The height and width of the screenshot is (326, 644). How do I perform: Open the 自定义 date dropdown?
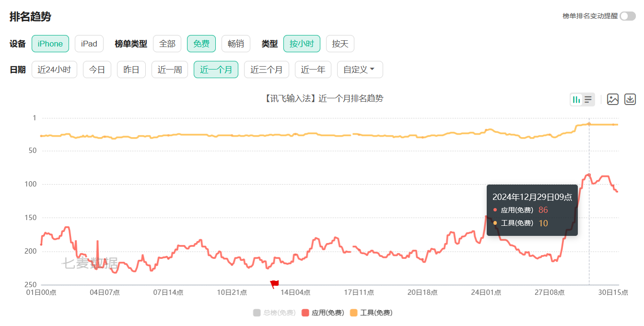click(x=360, y=70)
